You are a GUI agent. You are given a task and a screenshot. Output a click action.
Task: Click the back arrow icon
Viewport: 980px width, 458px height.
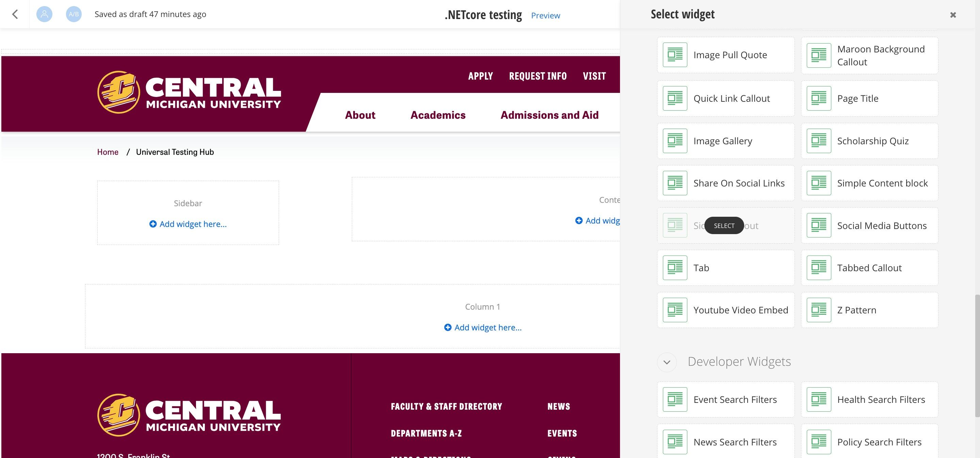[x=15, y=14]
